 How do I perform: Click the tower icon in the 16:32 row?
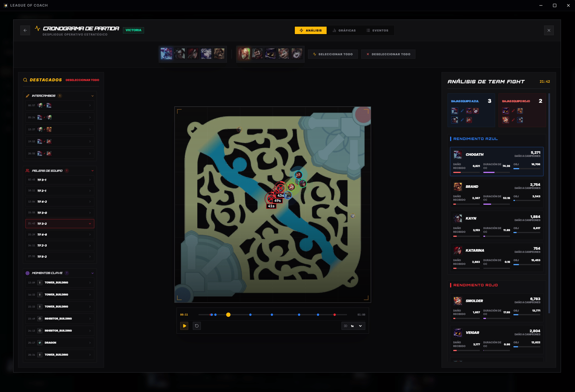[x=40, y=295]
